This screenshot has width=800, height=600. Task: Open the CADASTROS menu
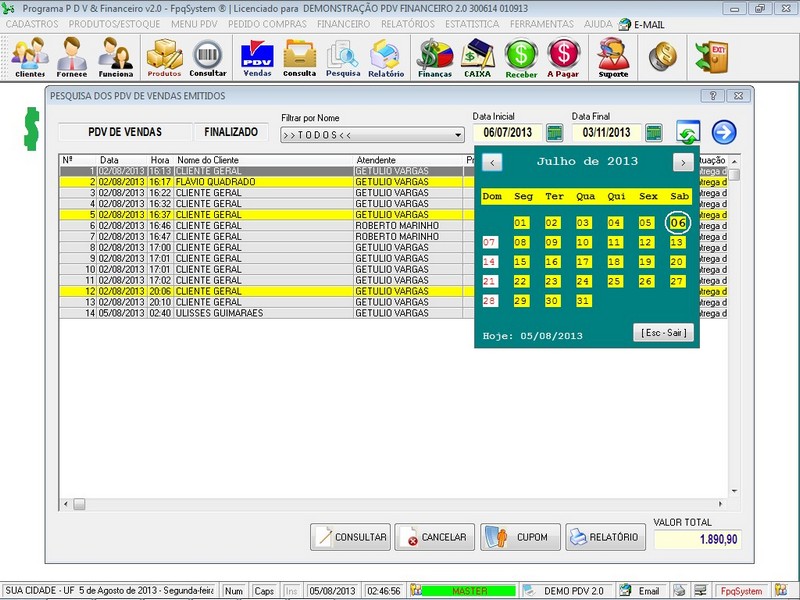[x=32, y=24]
